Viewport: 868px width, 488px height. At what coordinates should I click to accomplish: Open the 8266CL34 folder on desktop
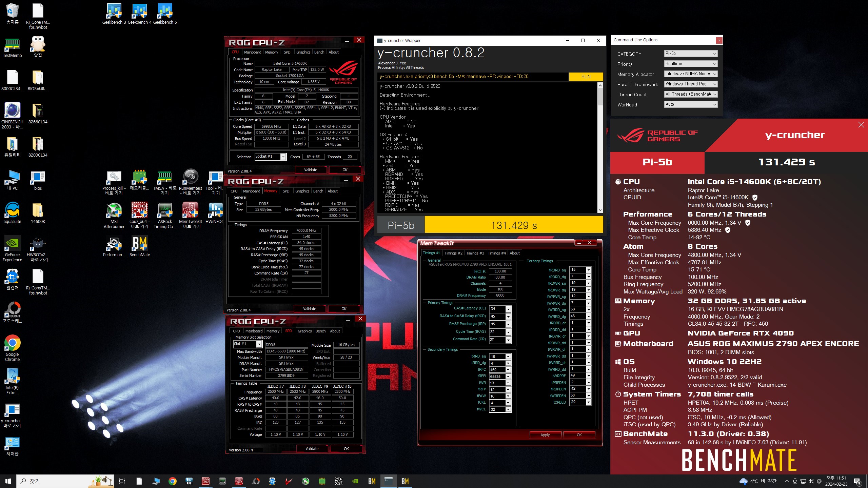click(x=38, y=113)
